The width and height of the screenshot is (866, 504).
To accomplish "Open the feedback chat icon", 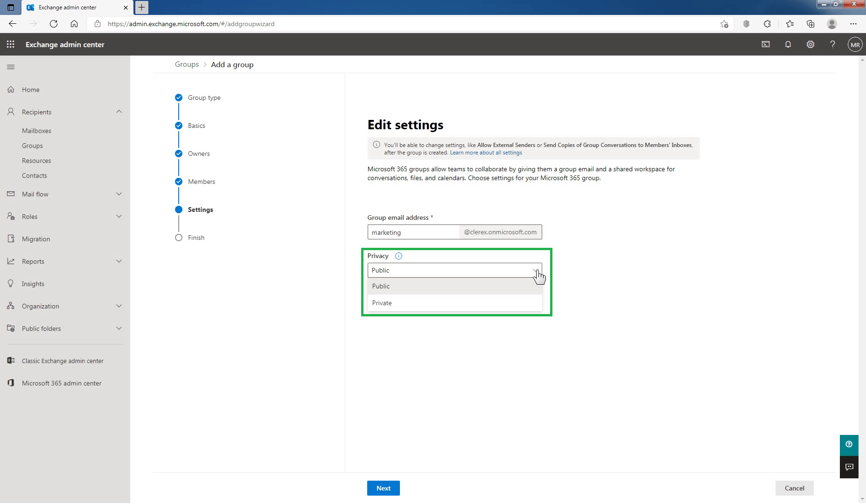I will 849,467.
